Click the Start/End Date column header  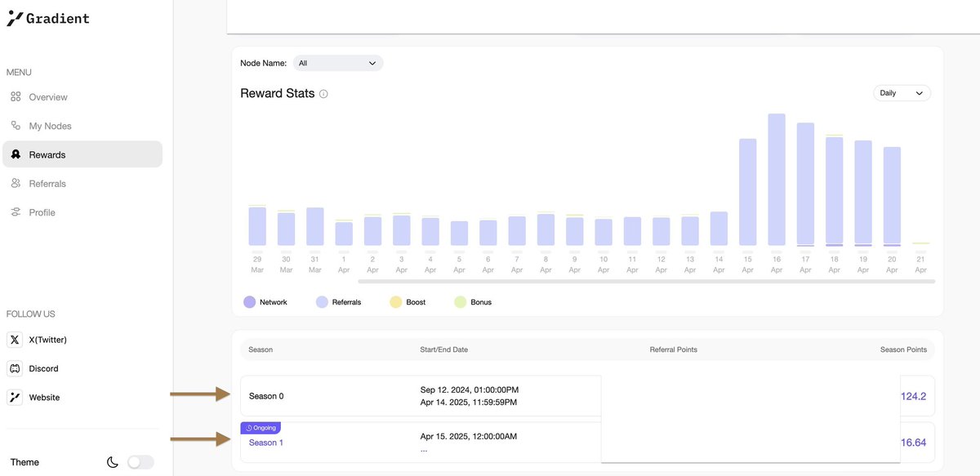point(443,349)
